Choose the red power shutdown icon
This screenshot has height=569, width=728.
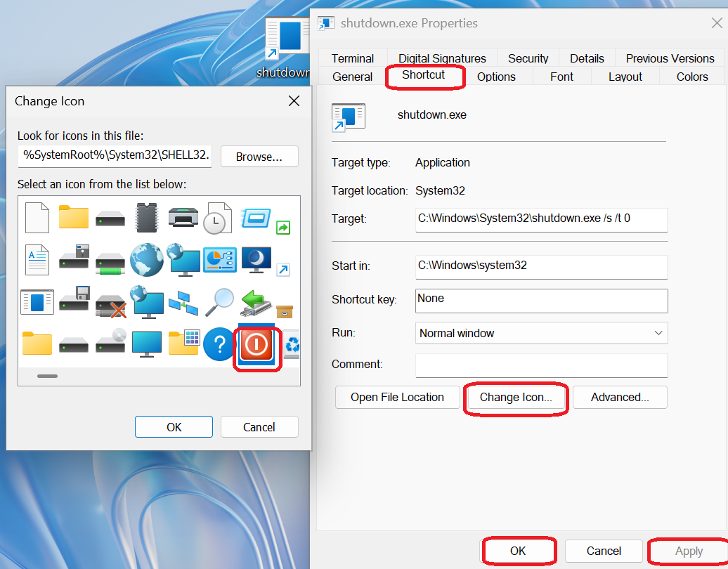(x=256, y=344)
